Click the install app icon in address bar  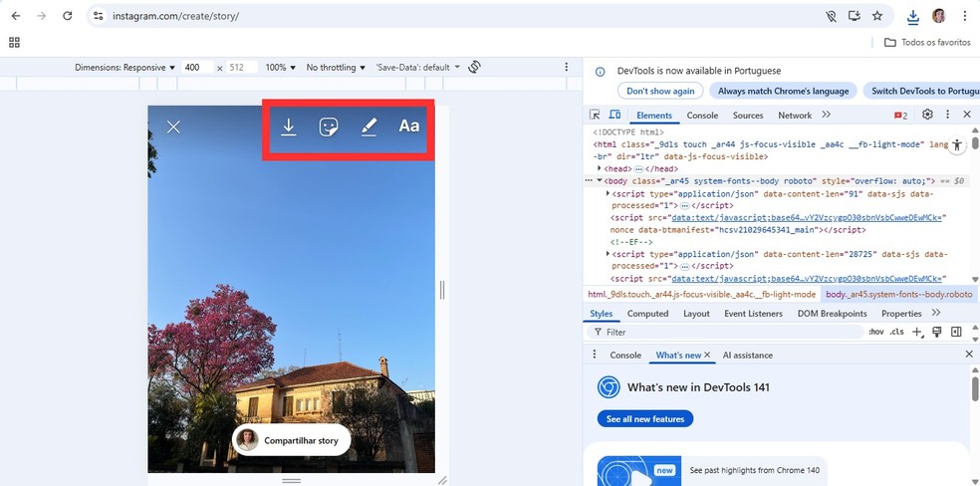855,16
